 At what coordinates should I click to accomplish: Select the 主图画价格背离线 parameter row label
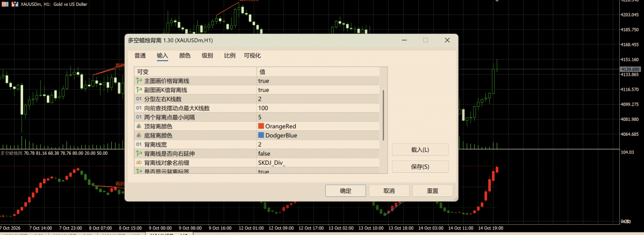pos(166,81)
